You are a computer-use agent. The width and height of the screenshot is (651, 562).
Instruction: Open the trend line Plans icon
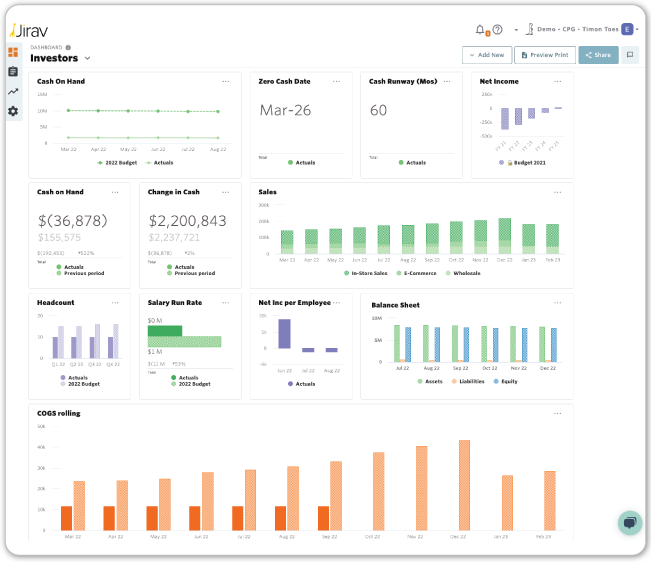(13, 91)
